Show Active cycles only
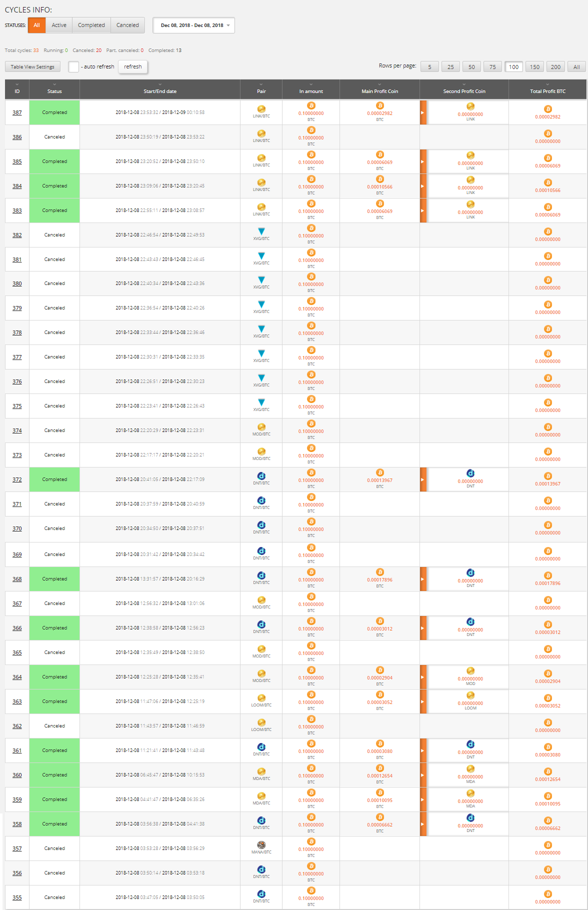Viewport: 588px width, 910px height. 59,25
